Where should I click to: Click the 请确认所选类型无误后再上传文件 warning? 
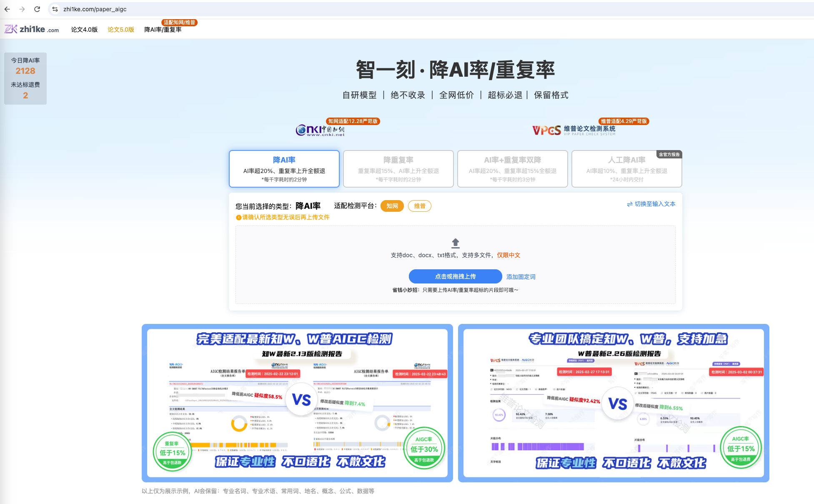(286, 218)
